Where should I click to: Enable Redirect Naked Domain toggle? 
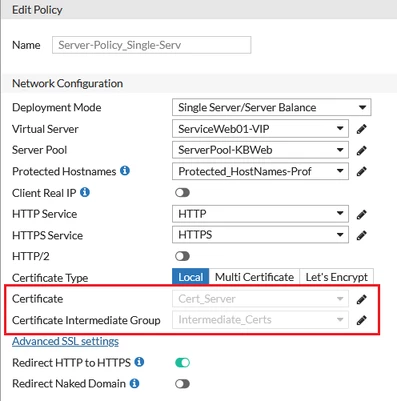point(182,384)
